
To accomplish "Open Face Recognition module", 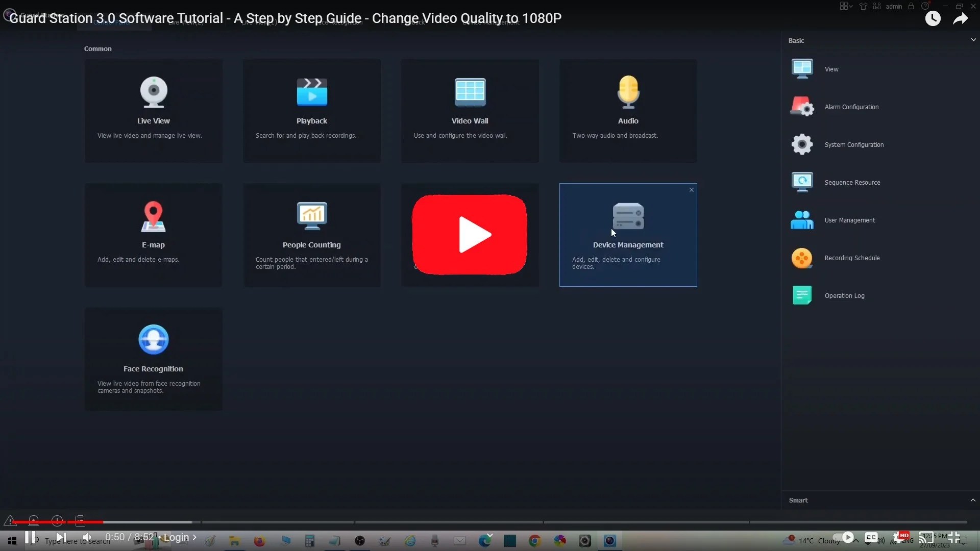I will click(x=153, y=358).
